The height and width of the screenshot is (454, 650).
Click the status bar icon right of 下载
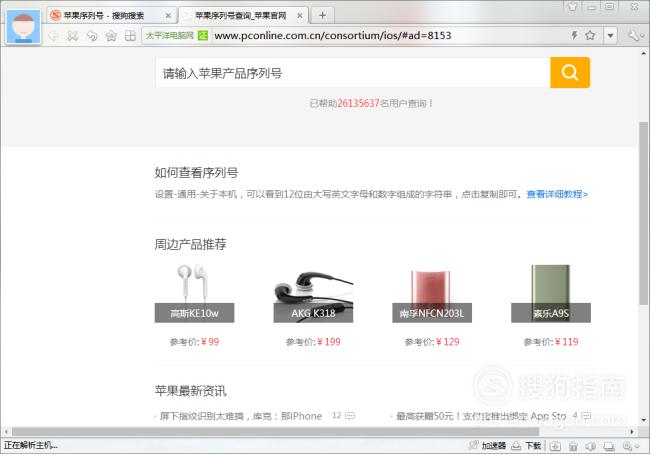(x=555, y=446)
